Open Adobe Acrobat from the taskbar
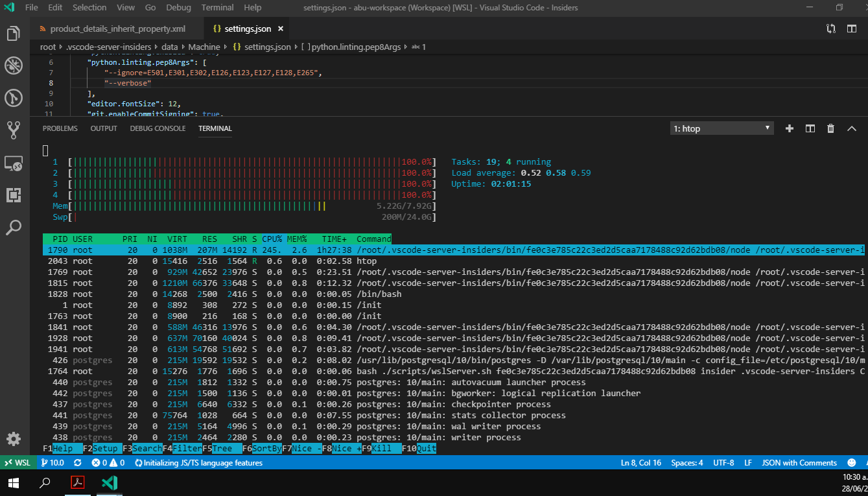 (x=77, y=482)
